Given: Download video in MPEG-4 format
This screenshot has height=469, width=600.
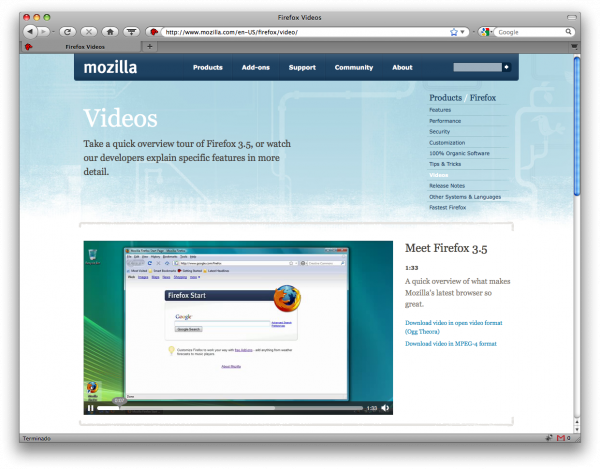Looking at the screenshot, I should click(x=451, y=344).
